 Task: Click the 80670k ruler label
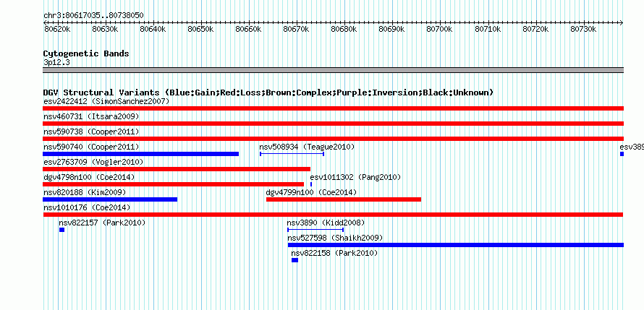[296, 29]
